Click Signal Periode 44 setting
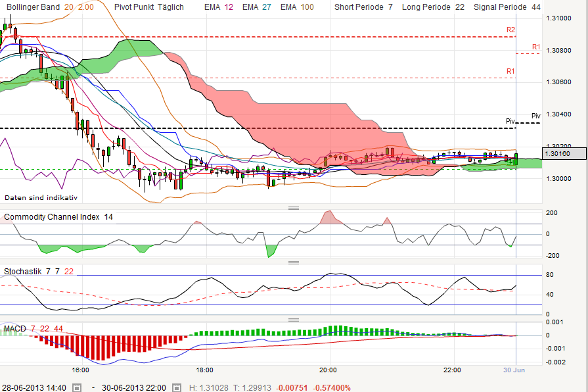This screenshot has height=392, width=588. [x=507, y=7]
